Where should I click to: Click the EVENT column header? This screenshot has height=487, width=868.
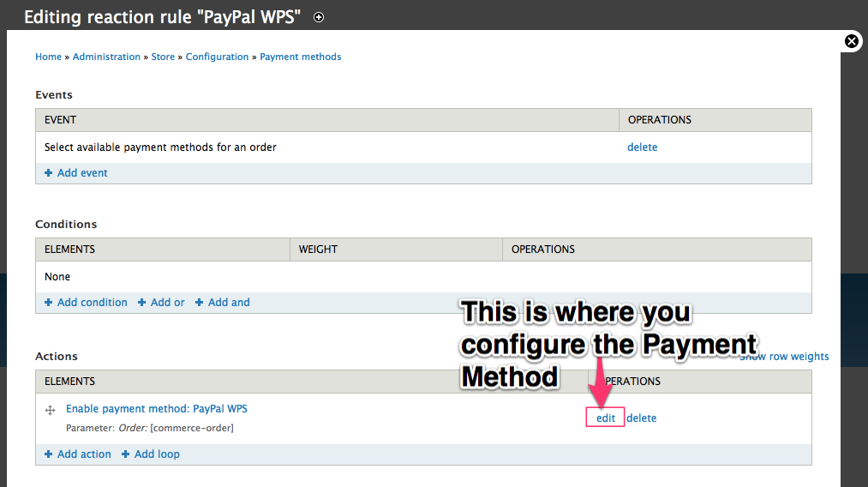point(327,120)
